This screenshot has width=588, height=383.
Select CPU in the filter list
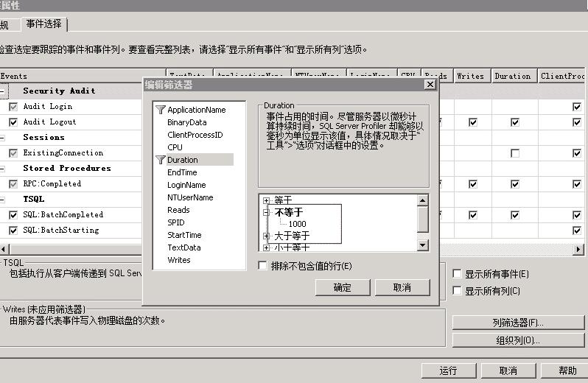click(175, 147)
